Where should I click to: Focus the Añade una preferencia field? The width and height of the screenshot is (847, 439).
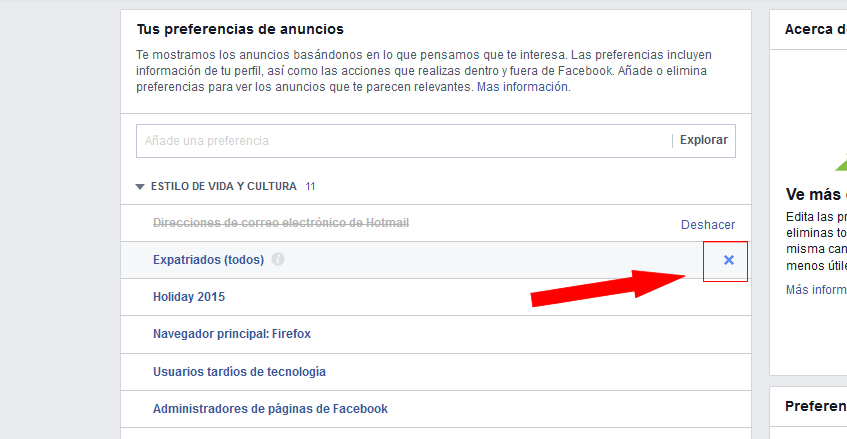(404, 141)
